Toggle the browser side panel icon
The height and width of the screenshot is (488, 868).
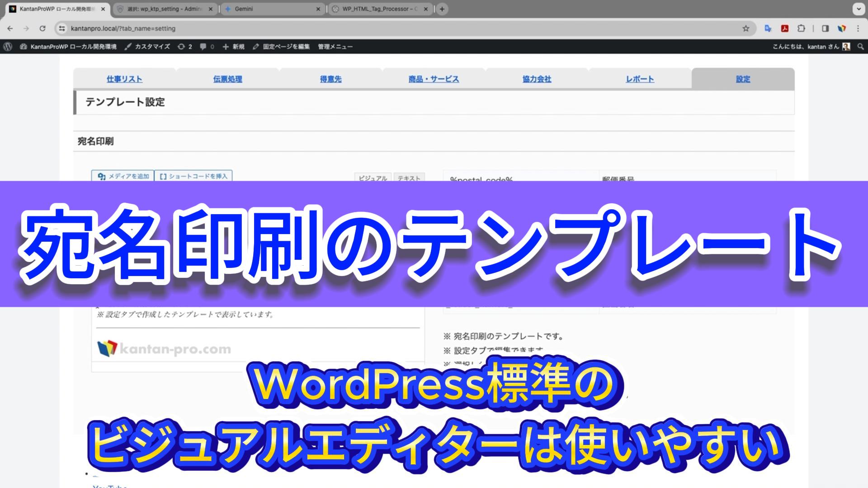point(825,28)
